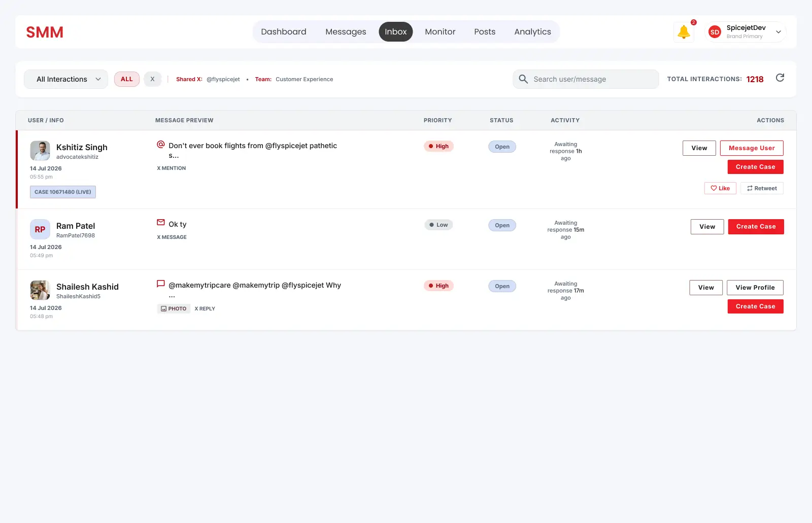
Task: Click the "Awaiting response 15m ago" activity
Action: click(x=566, y=230)
